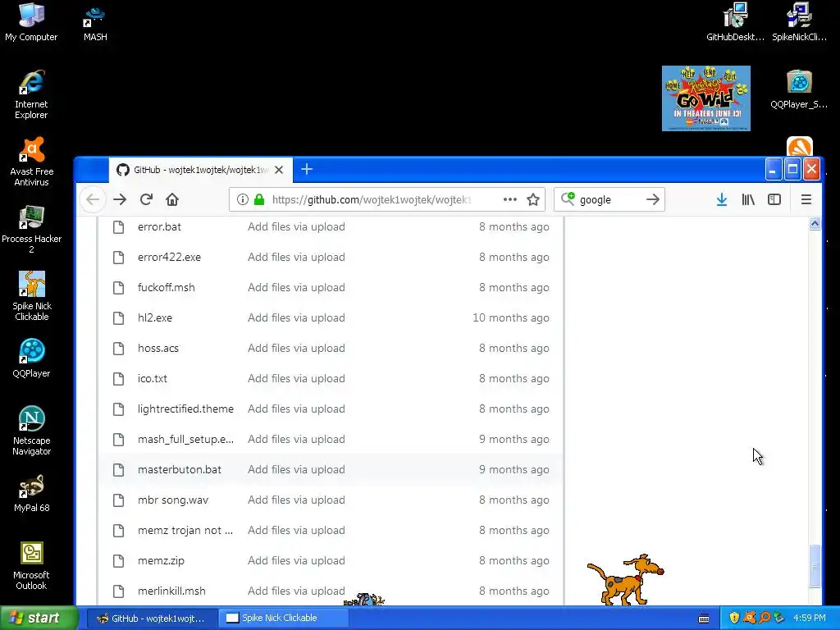Open MASH desktop shortcut
This screenshot has height=630, width=840.
(x=95, y=22)
